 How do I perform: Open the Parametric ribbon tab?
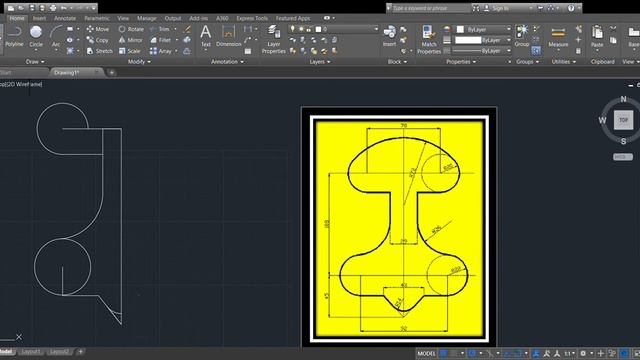(97, 18)
